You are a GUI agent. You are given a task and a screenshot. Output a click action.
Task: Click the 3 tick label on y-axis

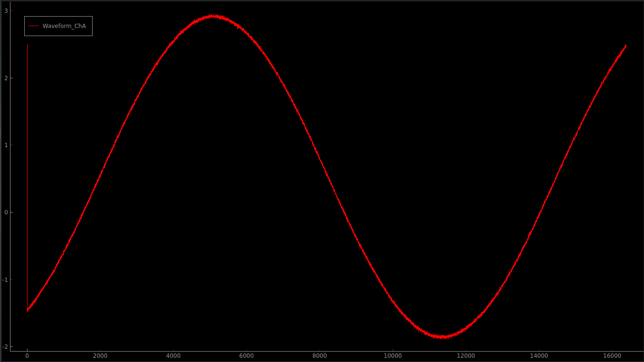[6, 10]
